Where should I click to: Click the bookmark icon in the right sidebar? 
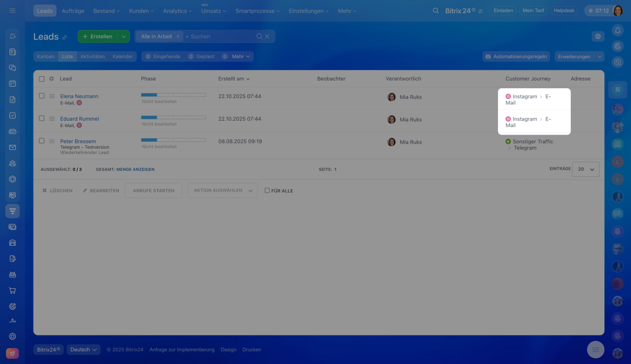tap(618, 90)
